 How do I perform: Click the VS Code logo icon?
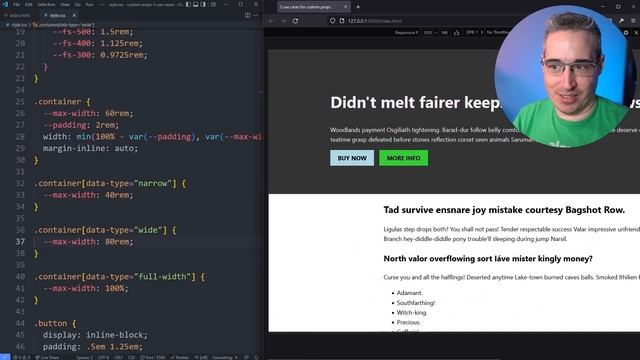click(x=5, y=4)
